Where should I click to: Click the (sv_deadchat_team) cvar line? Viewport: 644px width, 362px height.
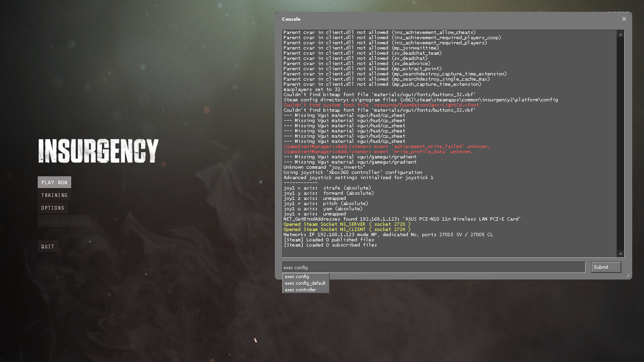(x=363, y=53)
